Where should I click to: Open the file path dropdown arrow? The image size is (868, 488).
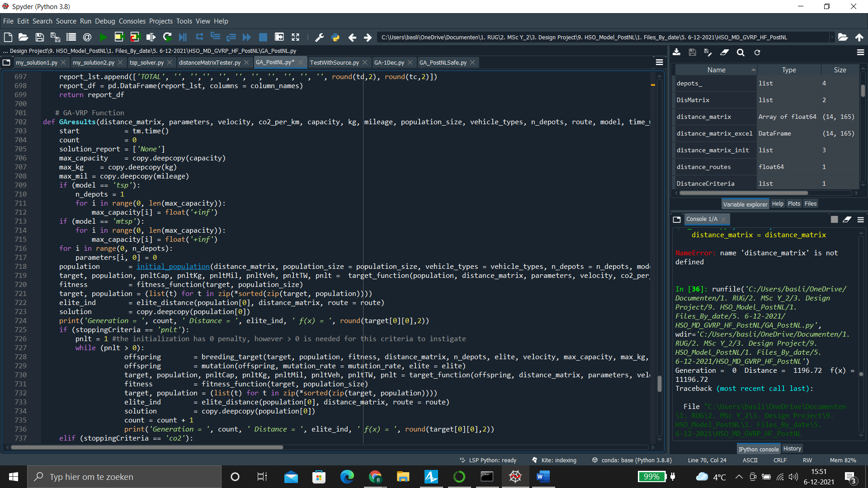833,37
